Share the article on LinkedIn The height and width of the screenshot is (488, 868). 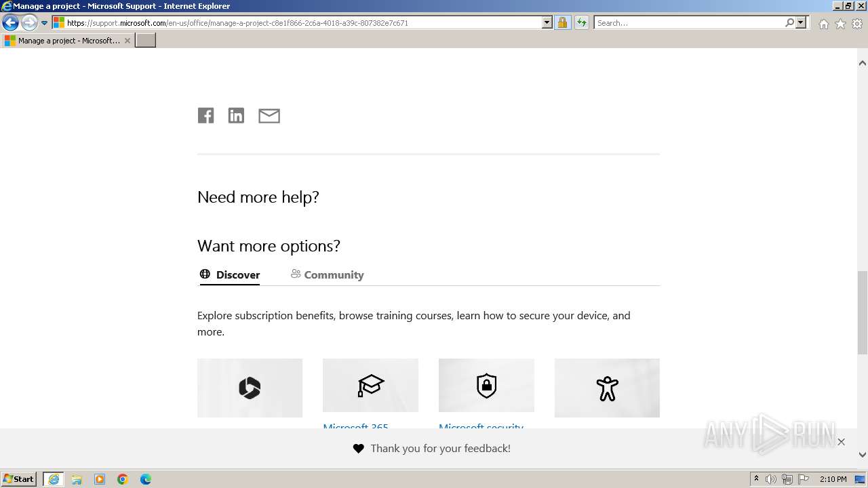[236, 116]
